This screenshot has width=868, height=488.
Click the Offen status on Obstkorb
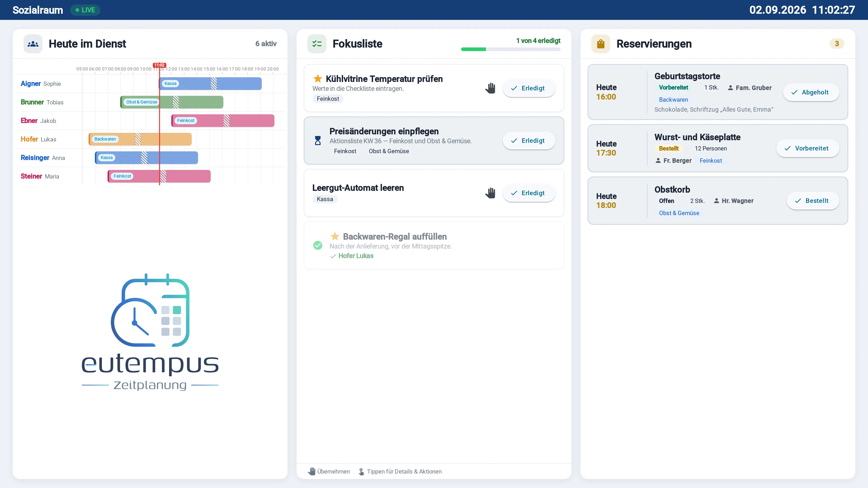click(667, 201)
